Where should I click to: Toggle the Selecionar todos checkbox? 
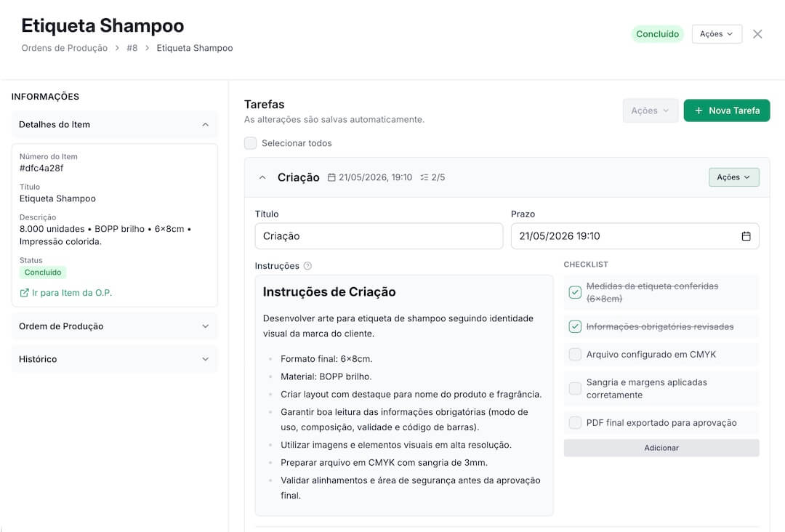click(x=250, y=143)
